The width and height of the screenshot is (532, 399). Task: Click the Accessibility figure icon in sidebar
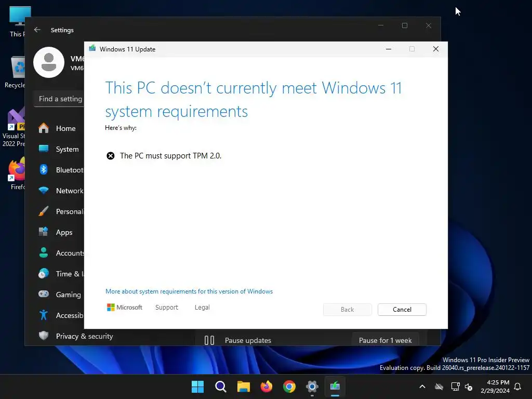pos(44,315)
